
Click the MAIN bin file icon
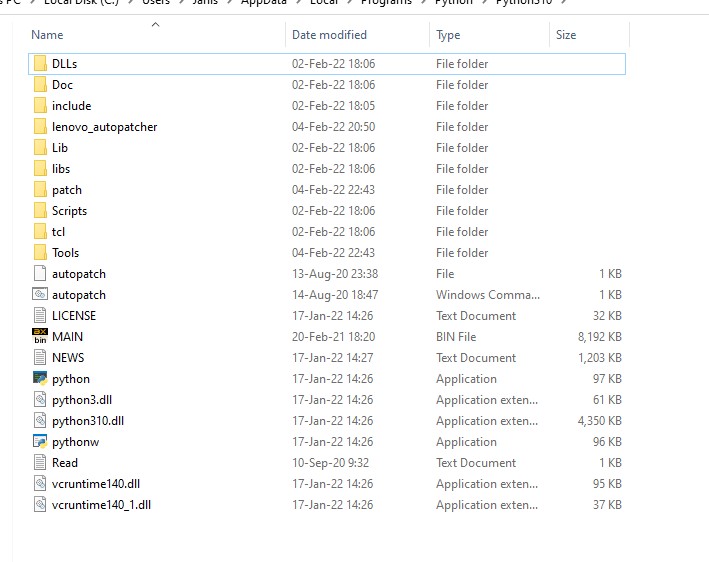(x=40, y=336)
